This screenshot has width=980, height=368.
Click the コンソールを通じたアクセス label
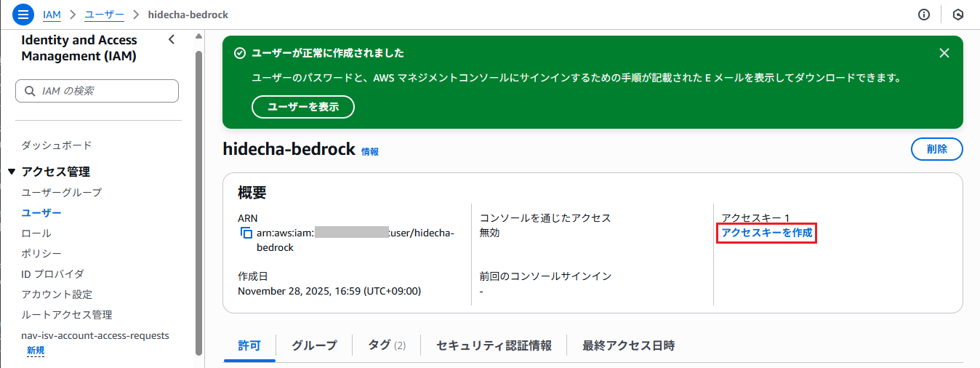click(545, 218)
